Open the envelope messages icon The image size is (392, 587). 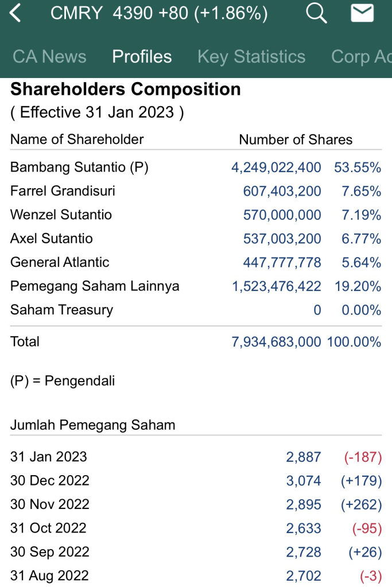(362, 13)
